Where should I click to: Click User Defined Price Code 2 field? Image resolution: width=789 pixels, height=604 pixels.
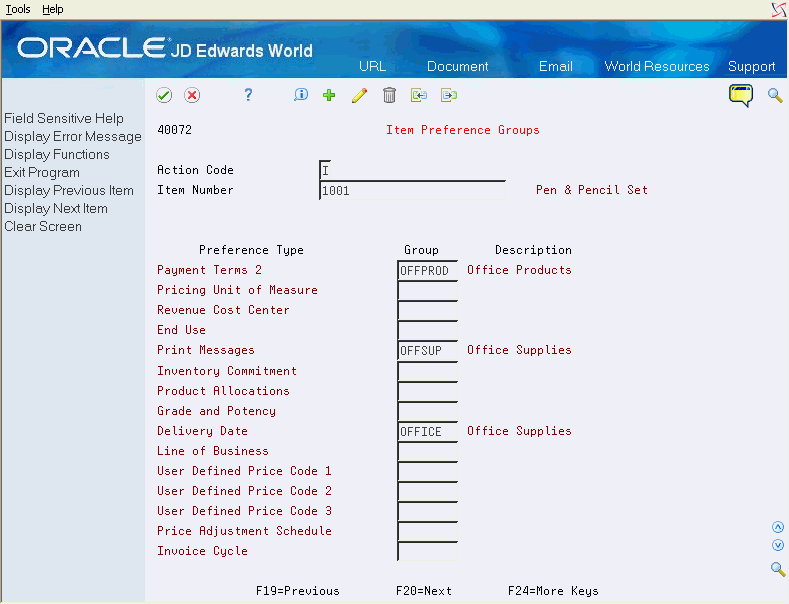click(x=427, y=492)
